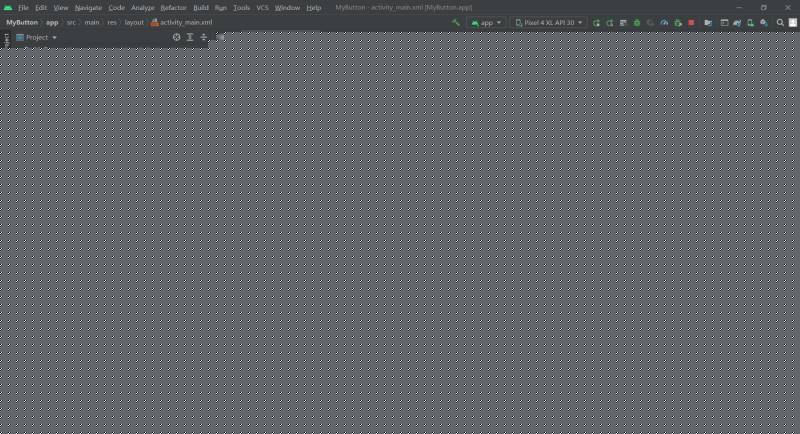
Task: Click the src breadcrumb
Action: pos(71,22)
